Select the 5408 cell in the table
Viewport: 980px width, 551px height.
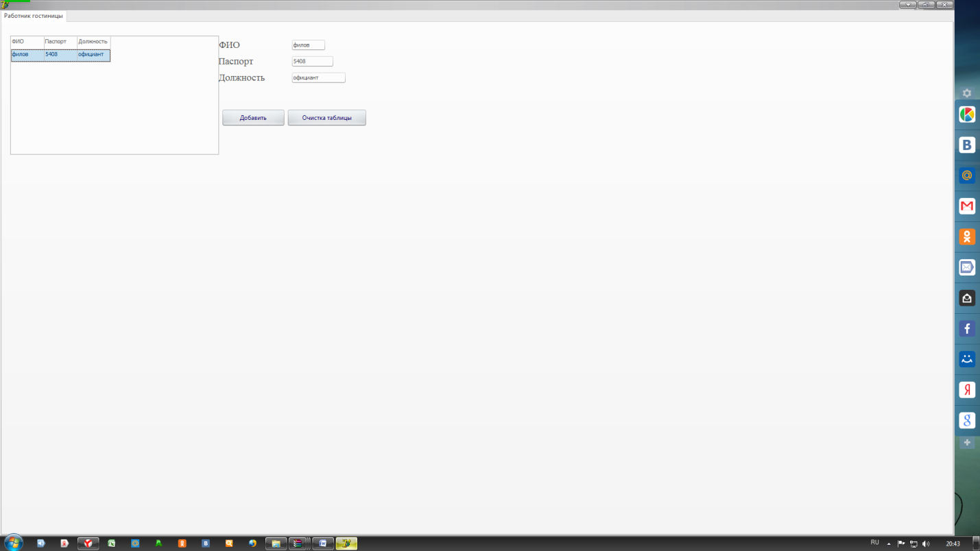(60, 55)
